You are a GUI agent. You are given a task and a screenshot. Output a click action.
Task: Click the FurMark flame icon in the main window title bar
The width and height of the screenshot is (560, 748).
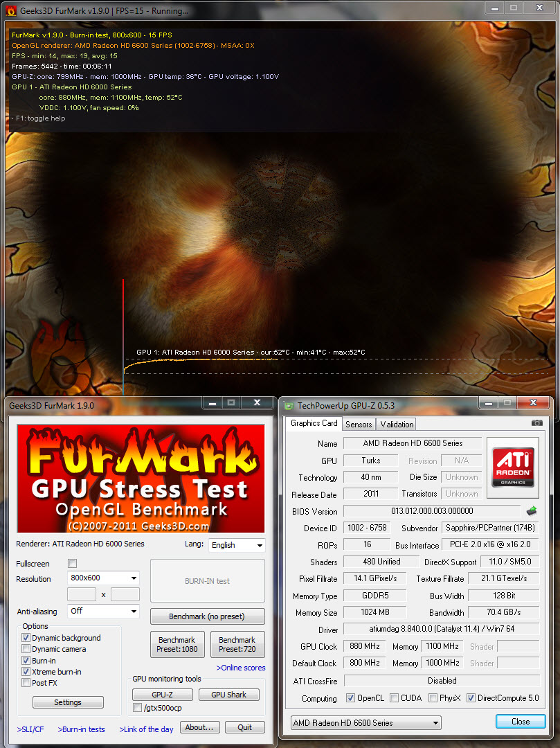pos(10,10)
